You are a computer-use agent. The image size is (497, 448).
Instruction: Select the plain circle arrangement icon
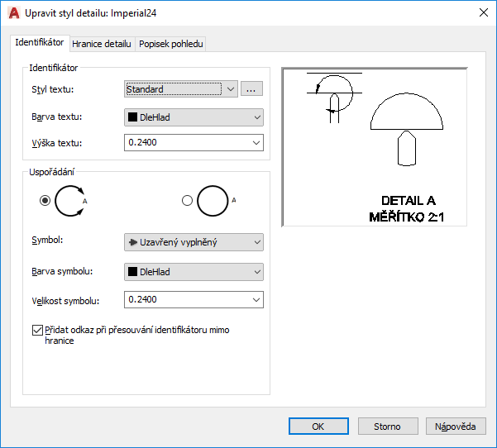(217, 201)
